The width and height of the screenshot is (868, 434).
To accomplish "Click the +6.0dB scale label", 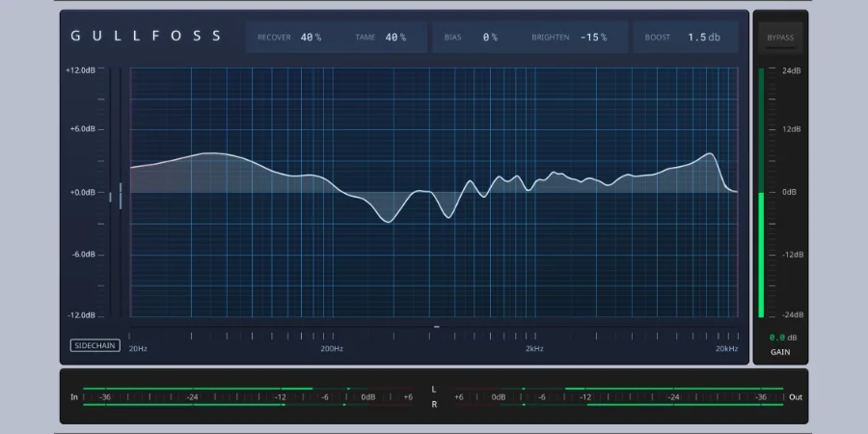I will (83, 128).
